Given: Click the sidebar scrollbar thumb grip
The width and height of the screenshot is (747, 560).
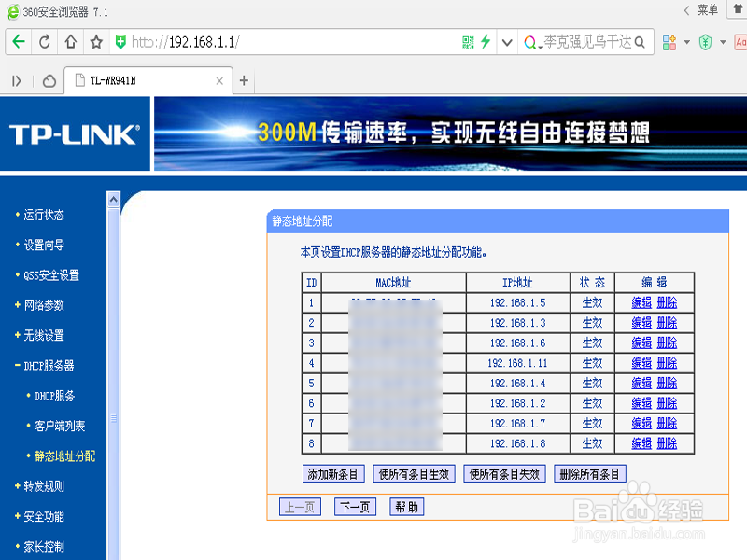Looking at the screenshot, I should [113, 418].
